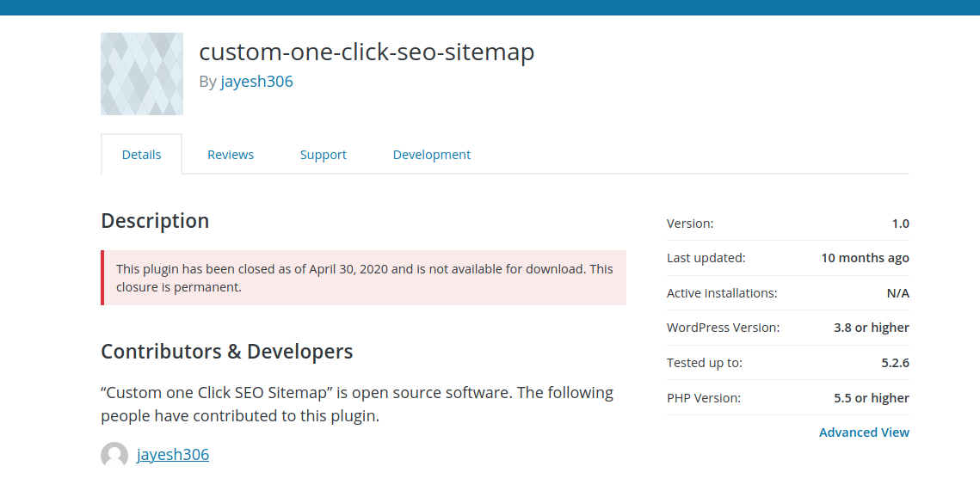The image size is (980, 503).
Task: Click the Last updated label
Action: pyautogui.click(x=706, y=258)
